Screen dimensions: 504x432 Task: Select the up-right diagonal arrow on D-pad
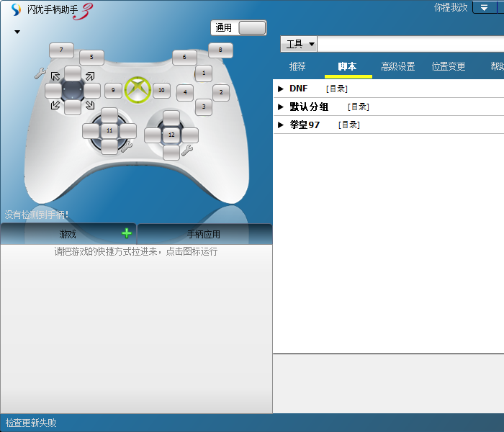tap(90, 76)
